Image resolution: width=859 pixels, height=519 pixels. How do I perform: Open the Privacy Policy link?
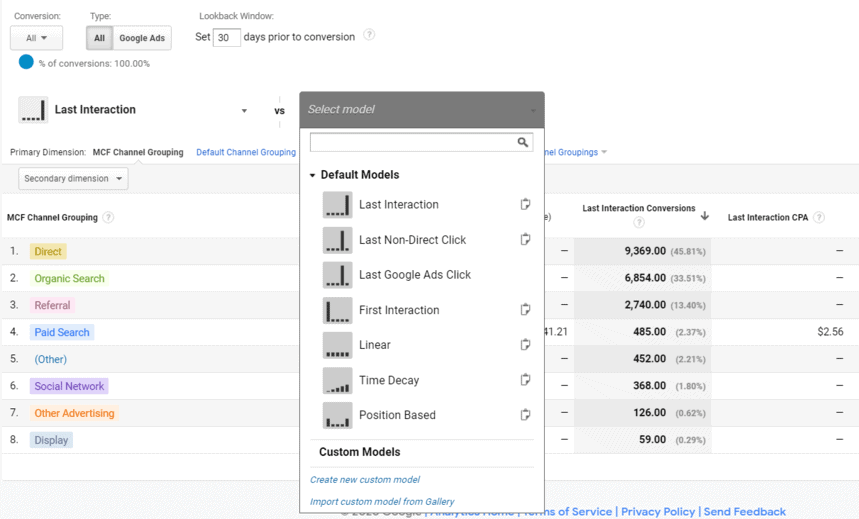pyautogui.click(x=657, y=511)
